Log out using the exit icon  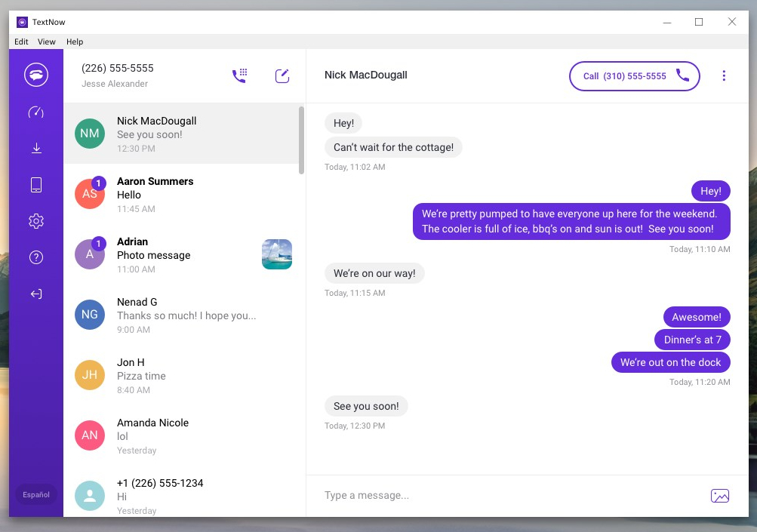coord(35,294)
